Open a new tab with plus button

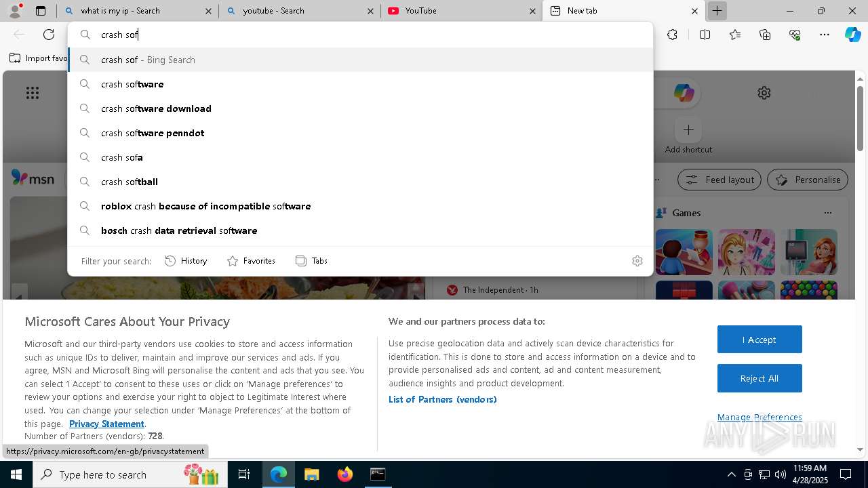[x=717, y=11]
